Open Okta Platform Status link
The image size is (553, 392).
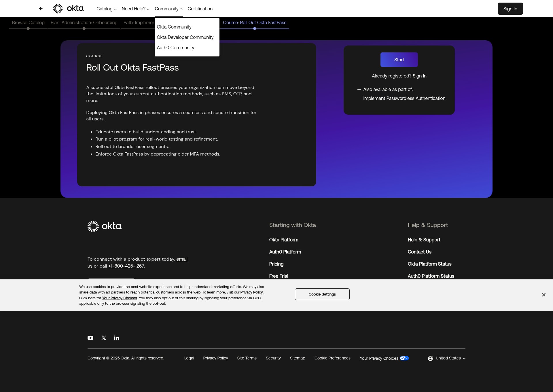click(x=430, y=264)
